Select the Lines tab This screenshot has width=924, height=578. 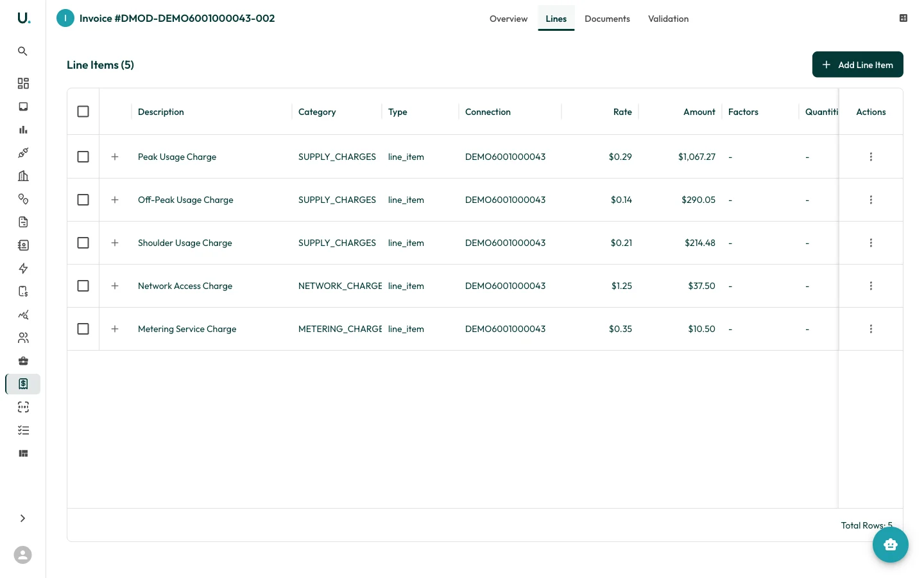[x=556, y=19]
